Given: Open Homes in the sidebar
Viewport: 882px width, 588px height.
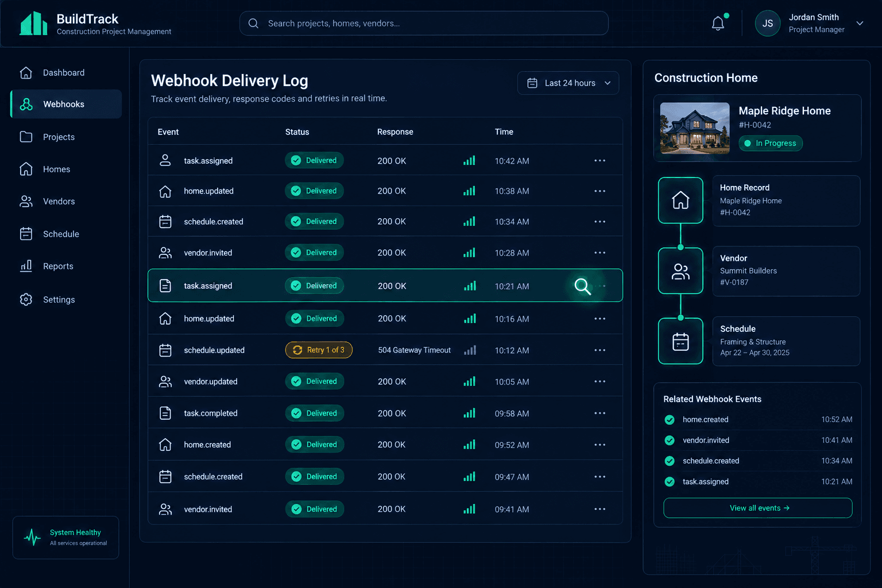Looking at the screenshot, I should (66, 169).
